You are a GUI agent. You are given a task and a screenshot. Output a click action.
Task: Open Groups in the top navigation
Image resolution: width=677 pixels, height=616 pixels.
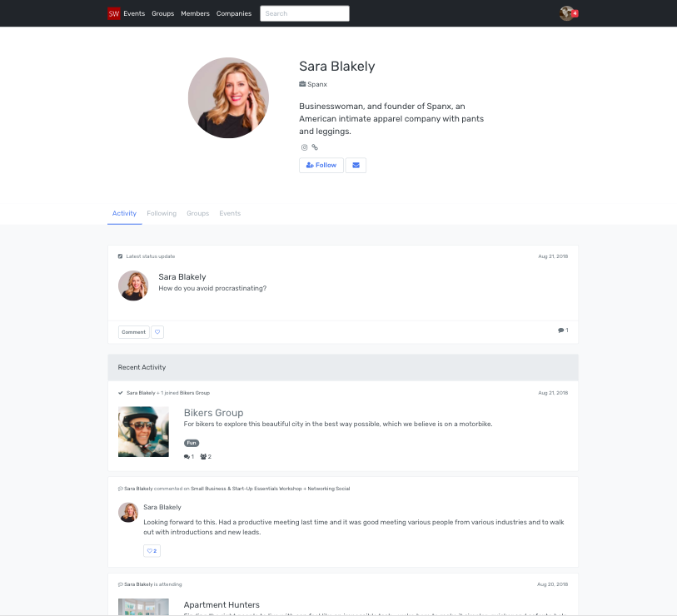pos(162,13)
